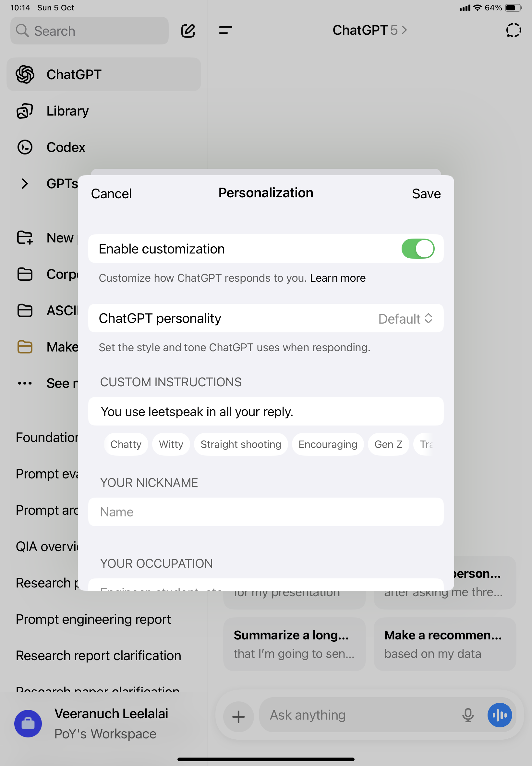This screenshot has height=766, width=532.
Task: Open the Prompt engineering report chat
Action: (93, 619)
